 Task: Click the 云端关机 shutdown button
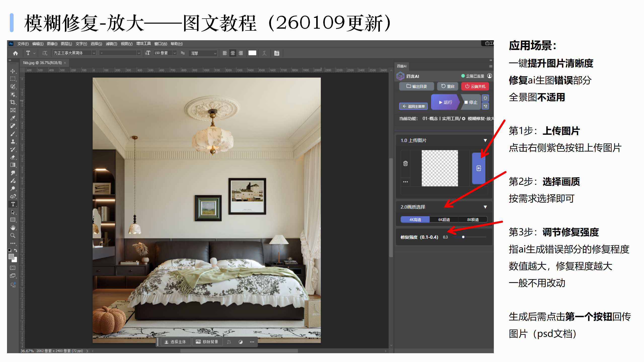(475, 86)
